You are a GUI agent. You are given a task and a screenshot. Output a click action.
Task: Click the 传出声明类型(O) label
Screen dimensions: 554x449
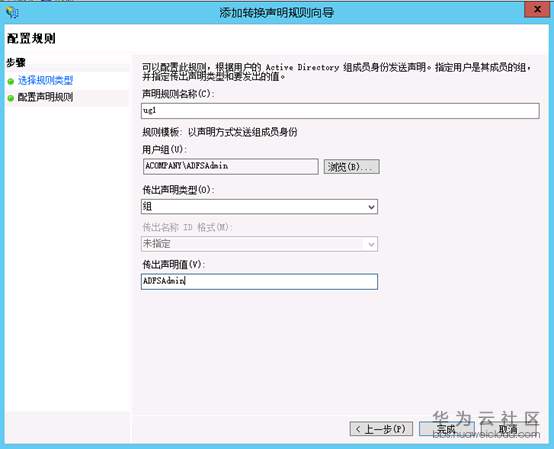click(x=178, y=190)
